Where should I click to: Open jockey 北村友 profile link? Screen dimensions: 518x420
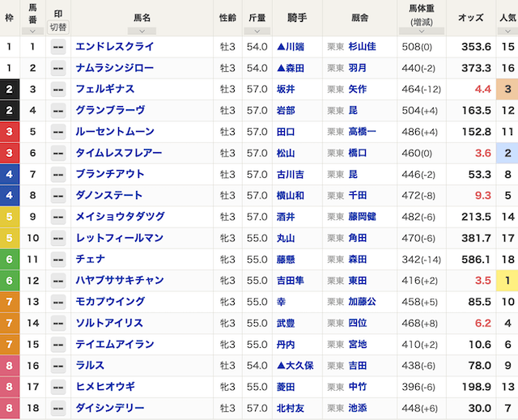pos(291,409)
